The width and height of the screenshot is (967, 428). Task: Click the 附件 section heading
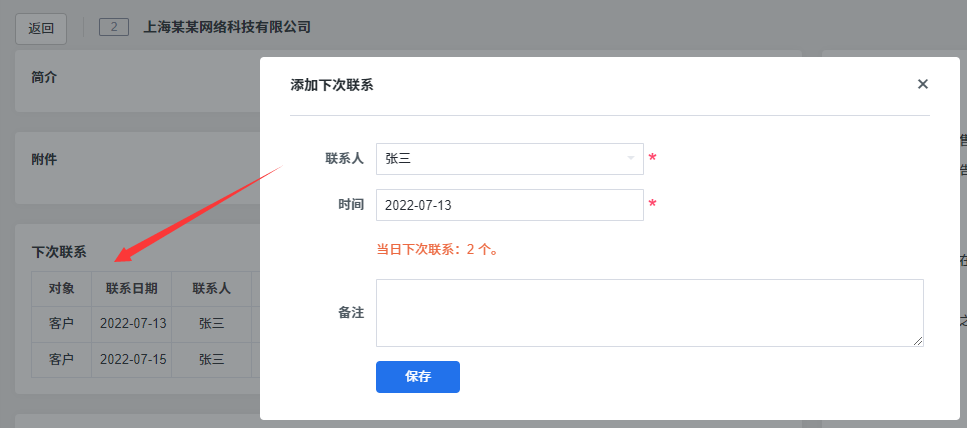point(44,159)
